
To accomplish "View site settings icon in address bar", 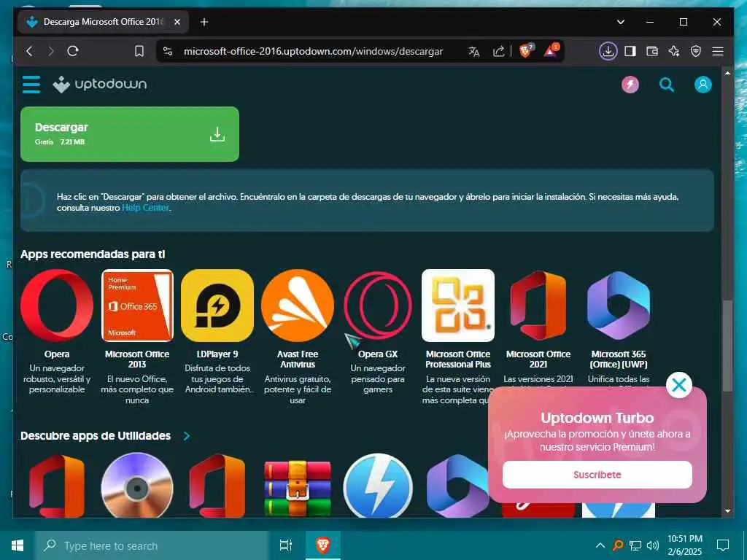I will coord(168,51).
